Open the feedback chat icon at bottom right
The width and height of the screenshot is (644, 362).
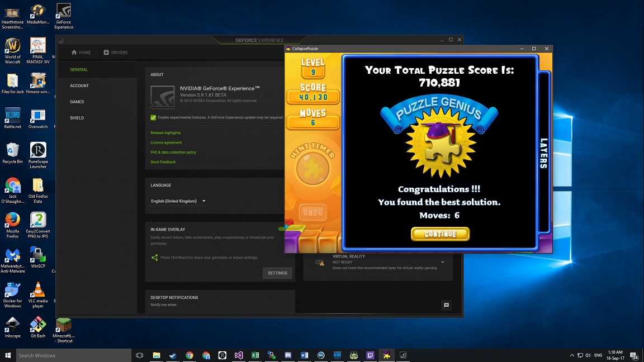point(446,305)
